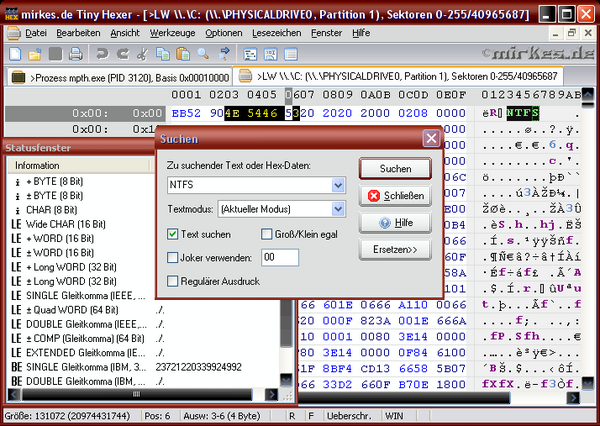Open the Hilfe menu in the menu bar

pos(361,33)
